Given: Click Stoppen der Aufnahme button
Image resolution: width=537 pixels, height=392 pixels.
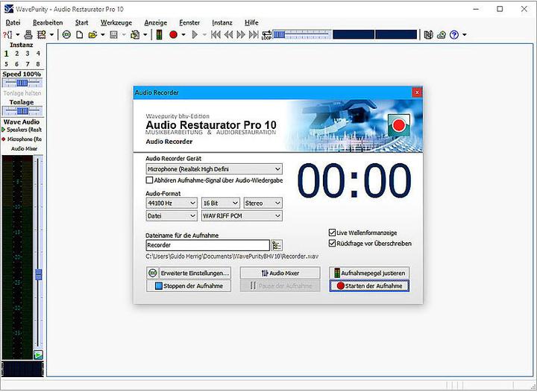Looking at the screenshot, I should tap(189, 286).
